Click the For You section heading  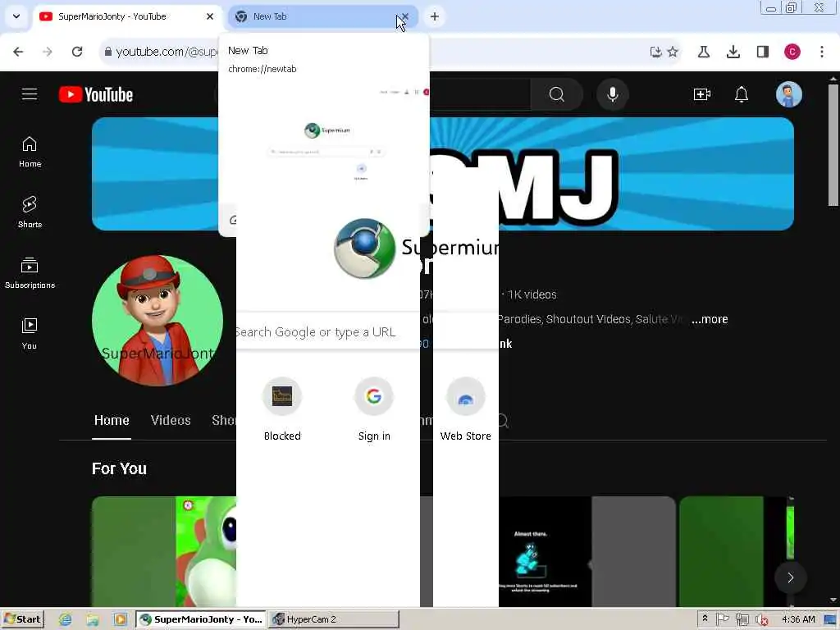point(119,468)
